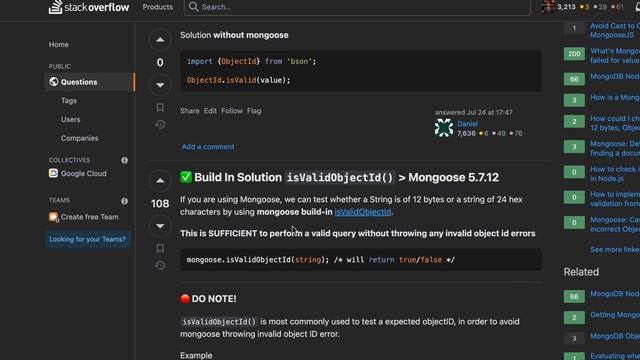This screenshot has height=360, width=640.
Task: Click Create free Team
Action: (90, 217)
